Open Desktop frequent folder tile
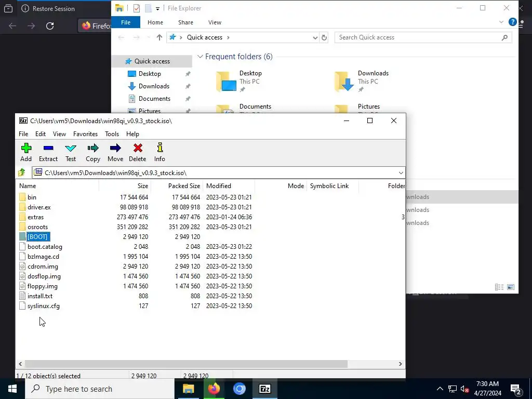Image resolution: width=532 pixels, height=399 pixels. [x=239, y=82]
